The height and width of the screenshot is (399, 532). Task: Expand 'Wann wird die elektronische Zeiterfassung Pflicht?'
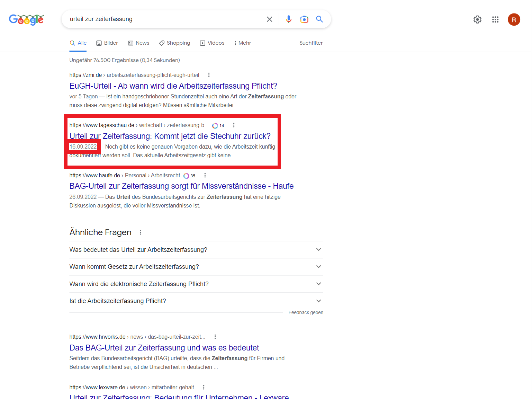coord(196,284)
